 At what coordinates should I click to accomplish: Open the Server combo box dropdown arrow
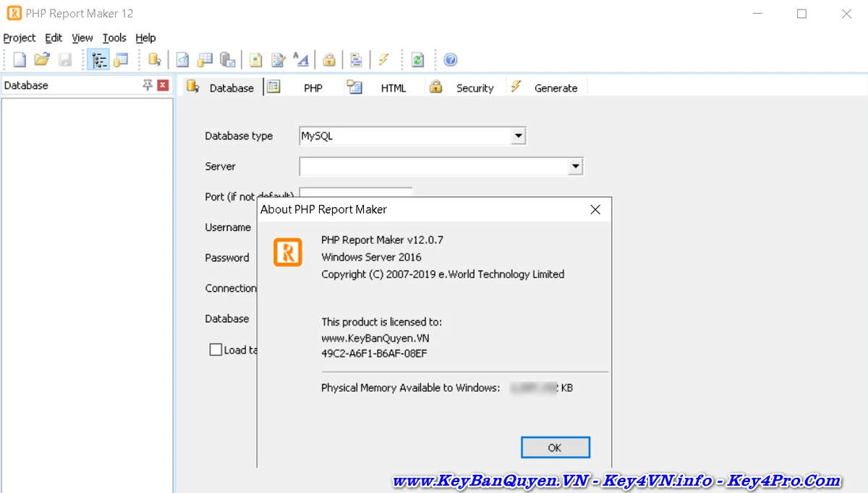click(x=575, y=167)
